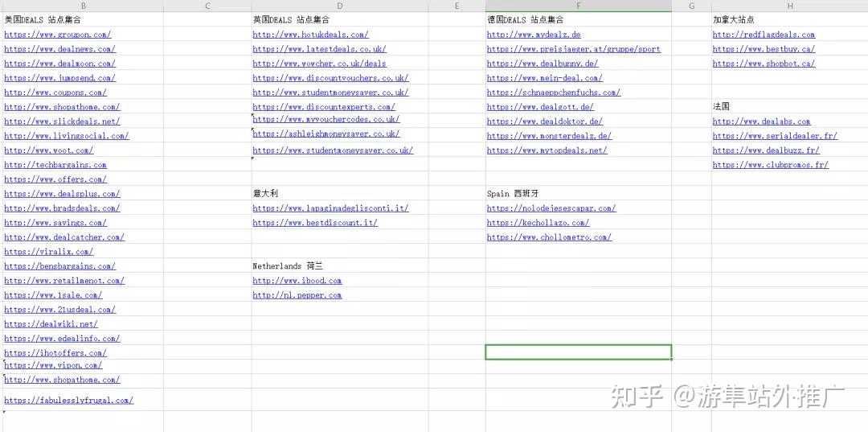This screenshot has width=868, height=432.
Task: Click the bestbuy.ca link
Action: click(764, 49)
